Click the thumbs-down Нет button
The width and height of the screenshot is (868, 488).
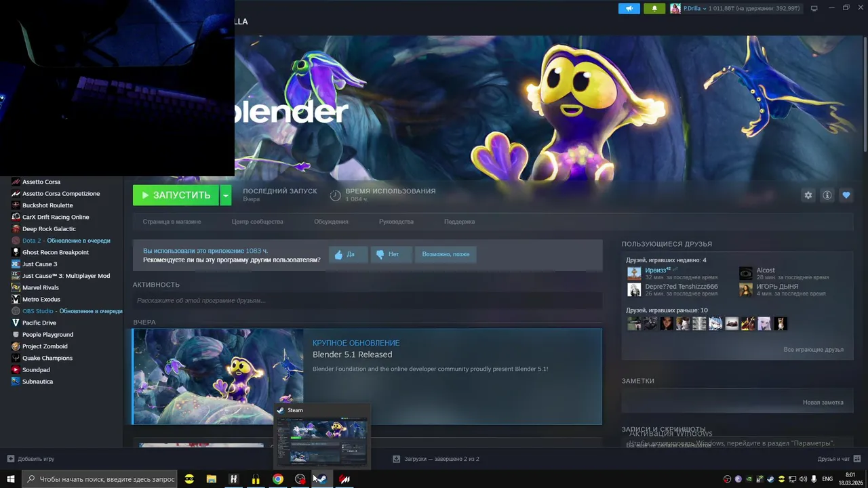(x=391, y=254)
